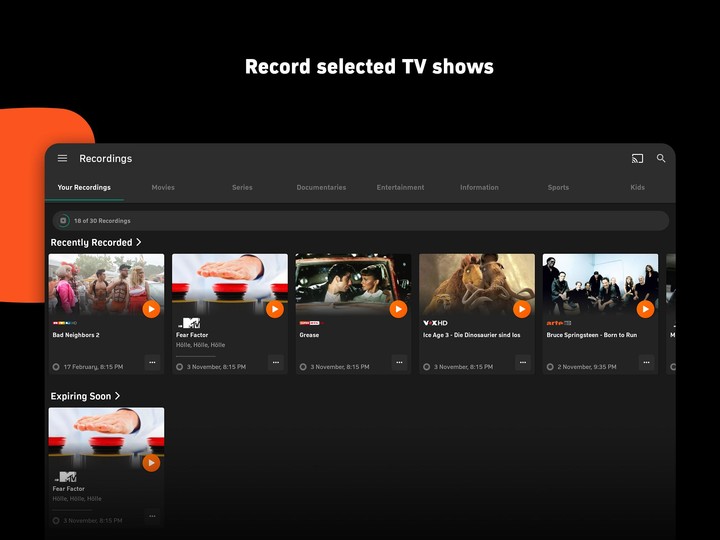Screen dimensions: 720x540
Task: Open search with magnifier icon
Action: click(661, 158)
